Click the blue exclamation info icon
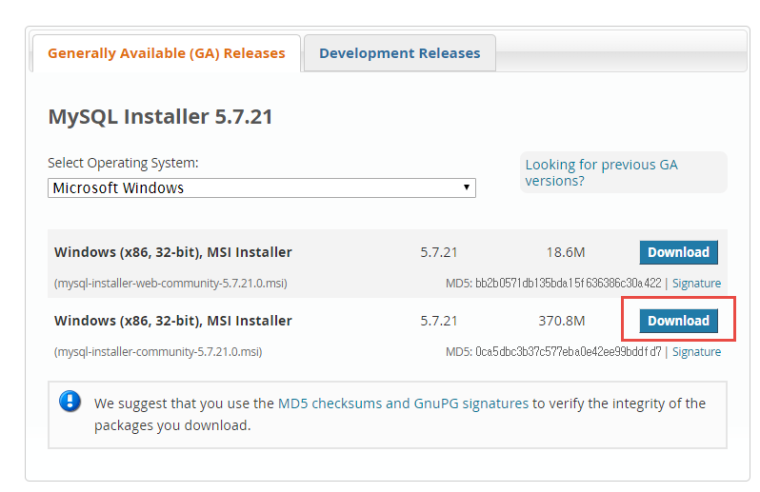 (70, 402)
